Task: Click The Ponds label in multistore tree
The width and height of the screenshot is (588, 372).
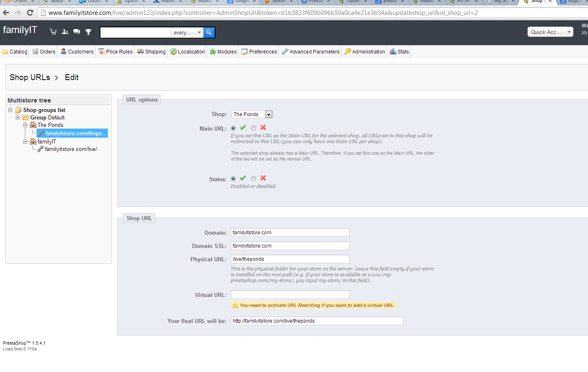Action: click(x=51, y=125)
